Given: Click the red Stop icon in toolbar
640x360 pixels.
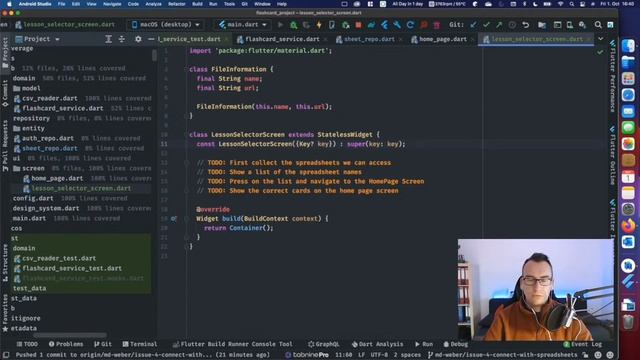Looking at the screenshot, I should 358,25.
